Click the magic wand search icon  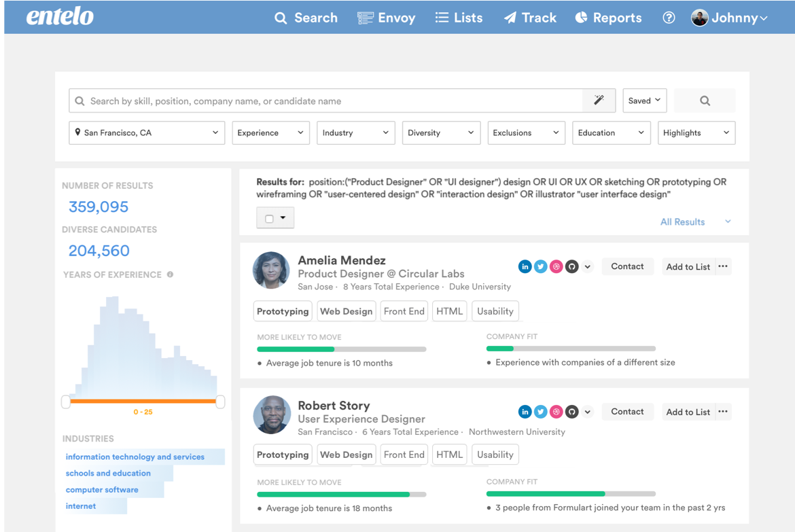[599, 101]
